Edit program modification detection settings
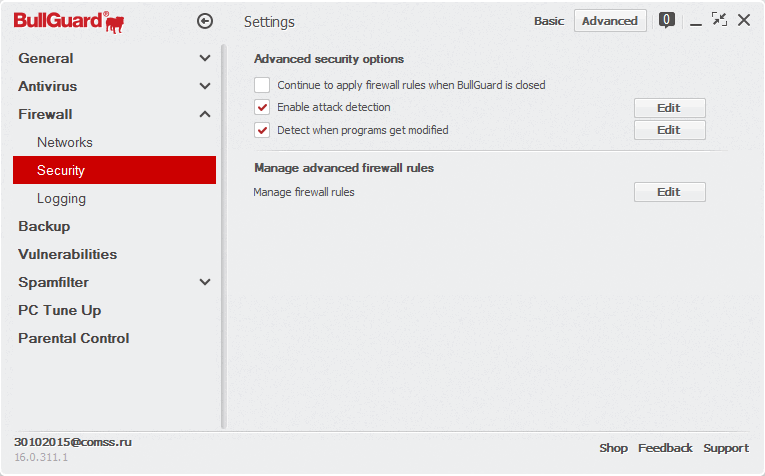Screen dimensions: 765x476 pos(669,130)
